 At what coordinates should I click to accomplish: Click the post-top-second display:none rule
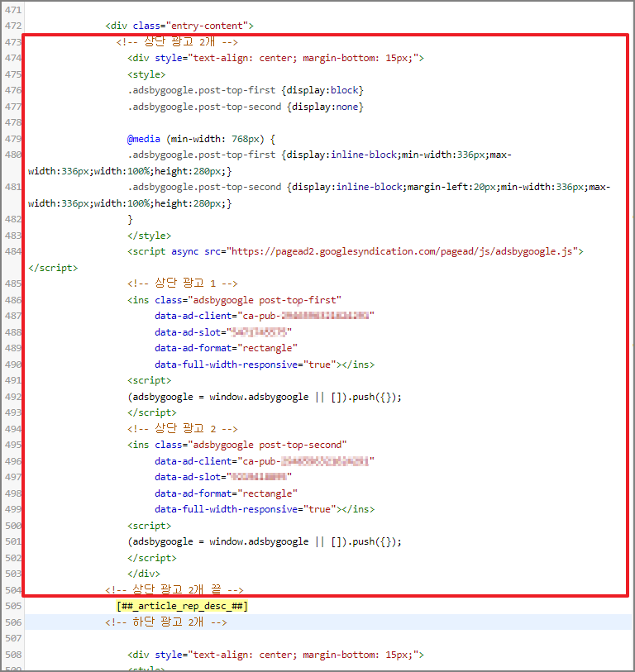[246, 107]
